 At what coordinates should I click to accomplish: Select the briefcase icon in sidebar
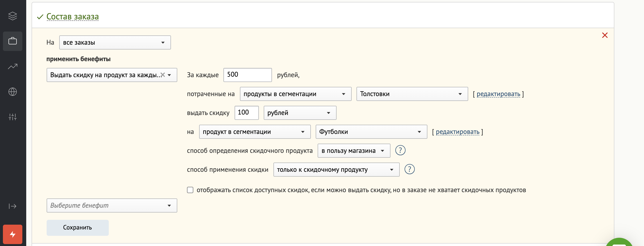12,41
